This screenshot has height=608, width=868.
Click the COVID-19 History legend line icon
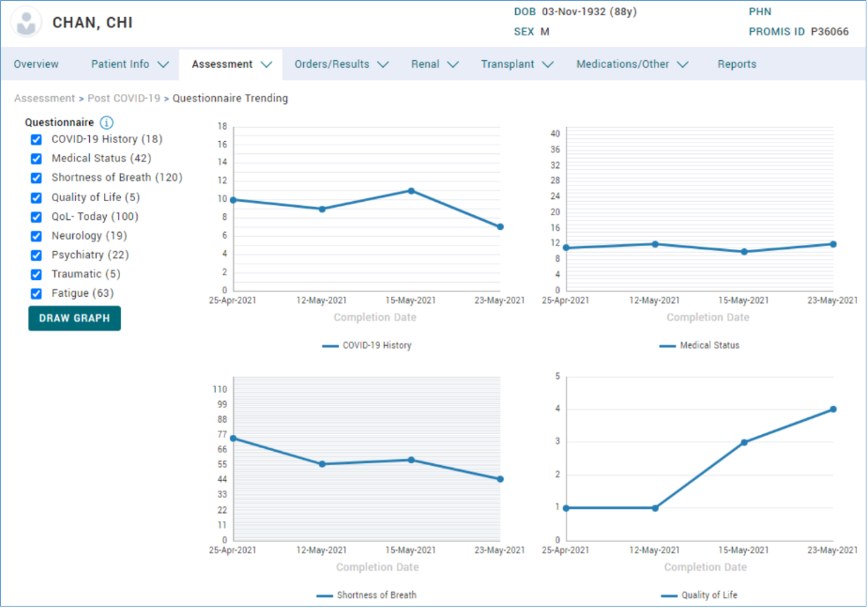click(330, 346)
